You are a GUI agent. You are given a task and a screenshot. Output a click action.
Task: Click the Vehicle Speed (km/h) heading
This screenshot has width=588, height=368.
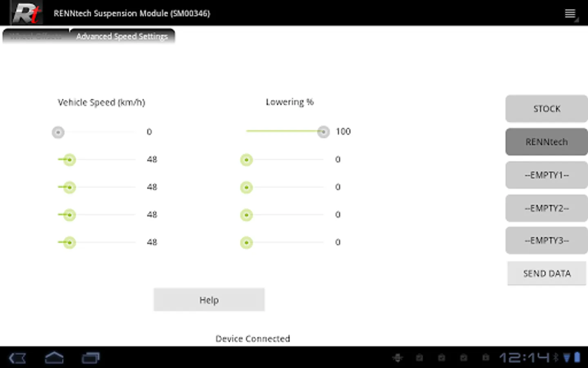click(x=101, y=102)
